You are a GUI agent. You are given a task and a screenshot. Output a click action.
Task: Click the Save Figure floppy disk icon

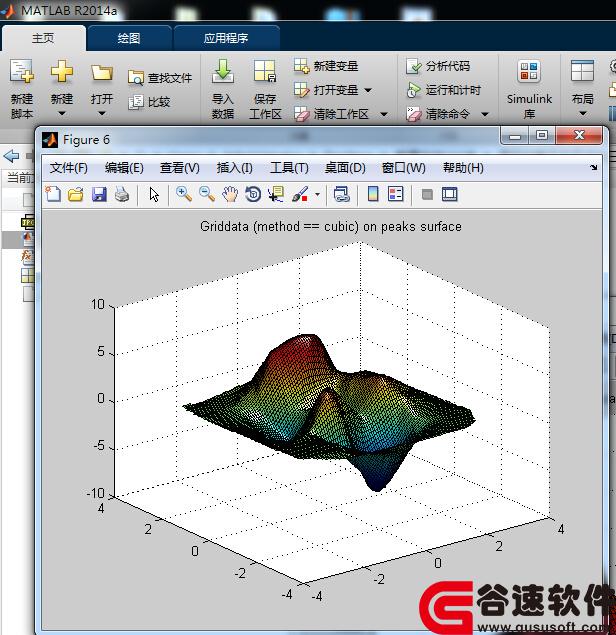[x=99, y=194]
